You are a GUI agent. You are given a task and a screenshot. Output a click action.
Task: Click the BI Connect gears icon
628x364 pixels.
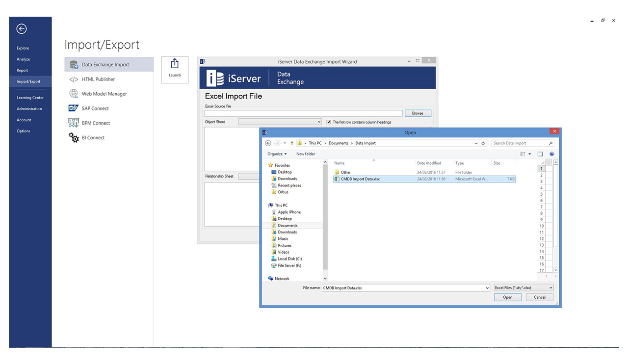[x=74, y=138]
